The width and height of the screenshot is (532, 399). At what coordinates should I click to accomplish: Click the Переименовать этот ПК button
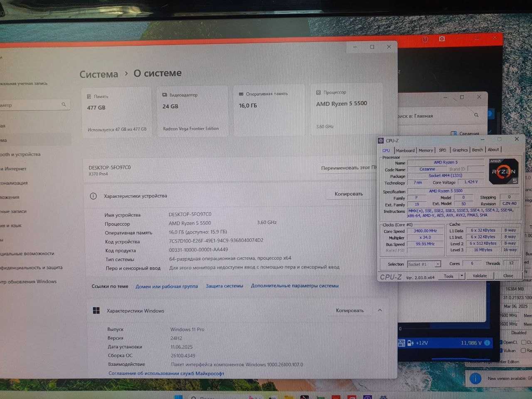[x=348, y=167]
